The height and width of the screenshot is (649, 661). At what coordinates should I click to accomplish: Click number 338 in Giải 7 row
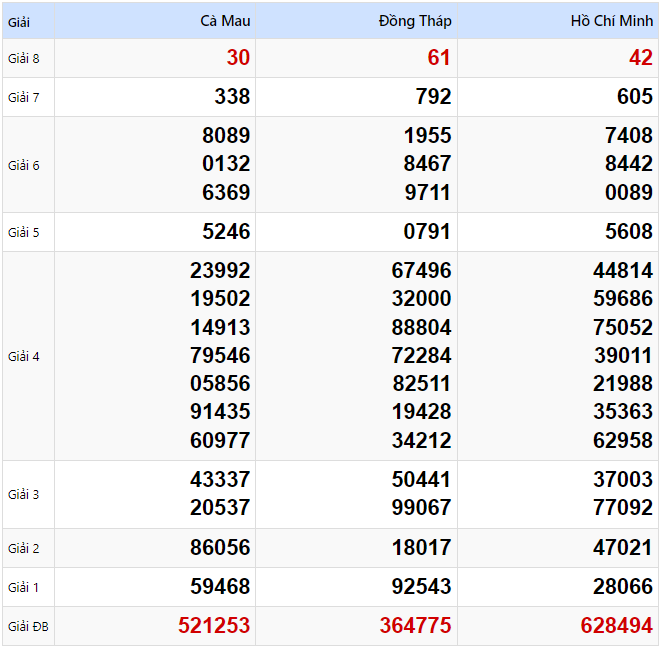tap(232, 97)
